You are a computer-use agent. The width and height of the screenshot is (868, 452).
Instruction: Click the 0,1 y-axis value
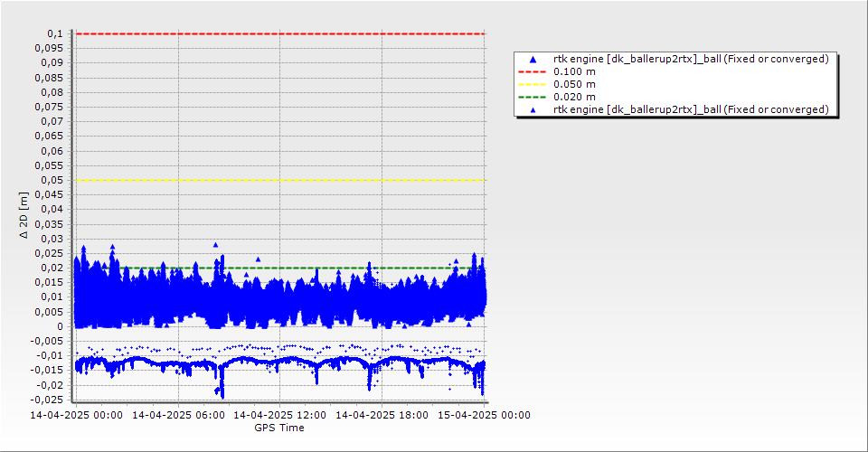[x=55, y=33]
